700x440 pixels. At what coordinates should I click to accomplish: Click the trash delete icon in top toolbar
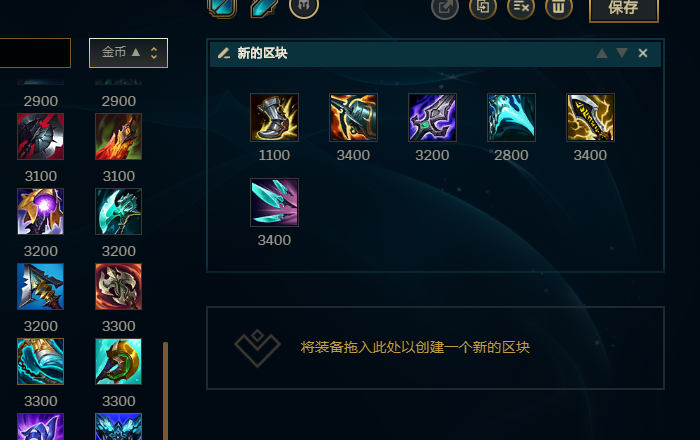pos(558,7)
